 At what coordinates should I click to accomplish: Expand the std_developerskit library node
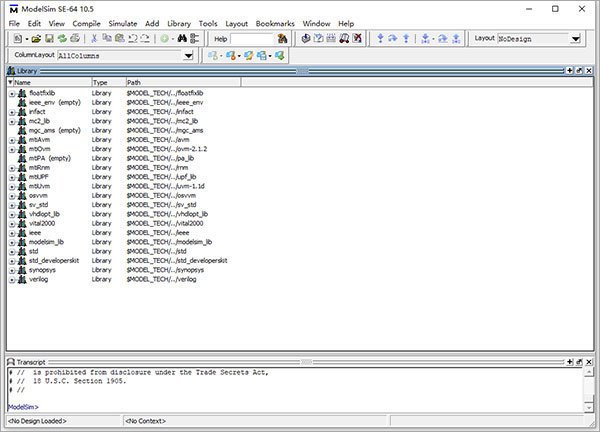[x=12, y=261]
